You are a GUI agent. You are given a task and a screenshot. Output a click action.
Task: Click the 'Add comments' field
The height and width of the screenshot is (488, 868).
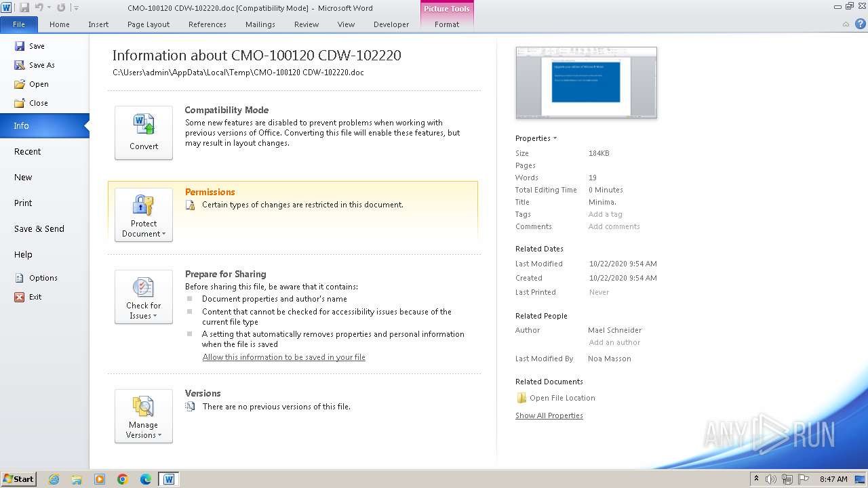click(x=614, y=226)
